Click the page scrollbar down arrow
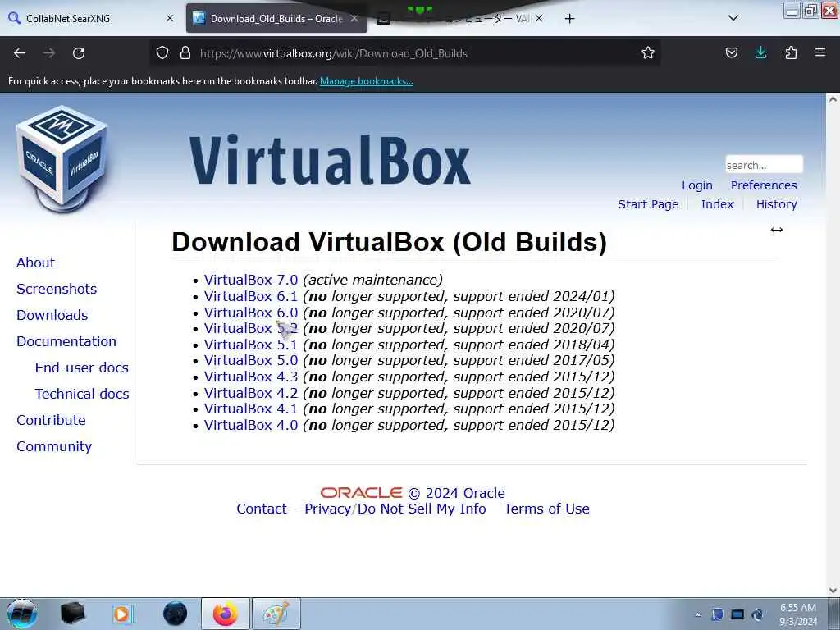This screenshot has width=840, height=630. (833, 591)
